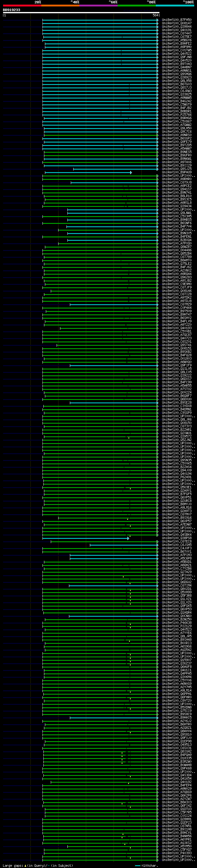This screenshot has height=868, width=197.
Task: Select the UniRef100_B9HT47 label
Action: coord(177,314)
